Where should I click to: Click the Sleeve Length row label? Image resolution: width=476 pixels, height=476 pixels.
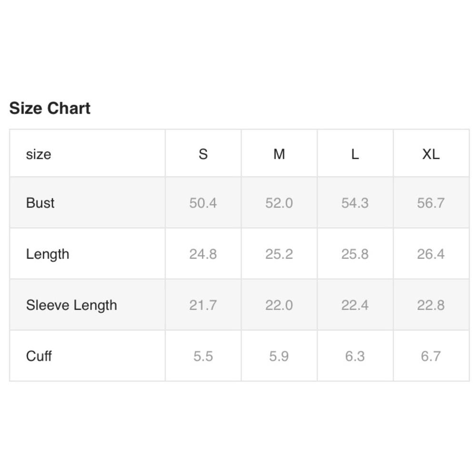click(72, 305)
